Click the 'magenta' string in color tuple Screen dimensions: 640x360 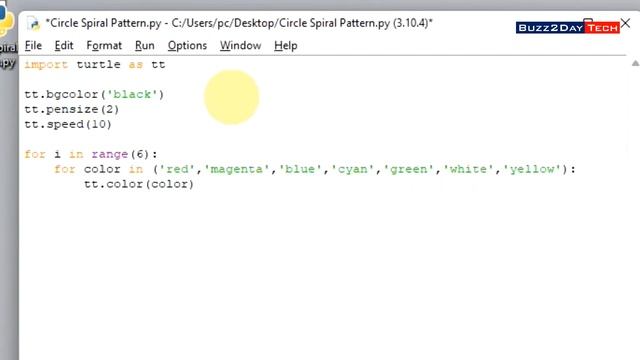click(237, 169)
